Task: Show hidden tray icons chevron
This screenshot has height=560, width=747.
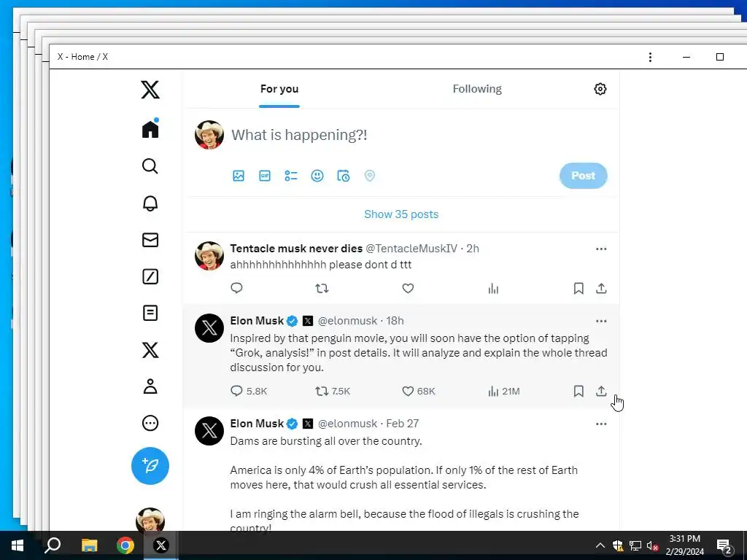Action: point(600,545)
